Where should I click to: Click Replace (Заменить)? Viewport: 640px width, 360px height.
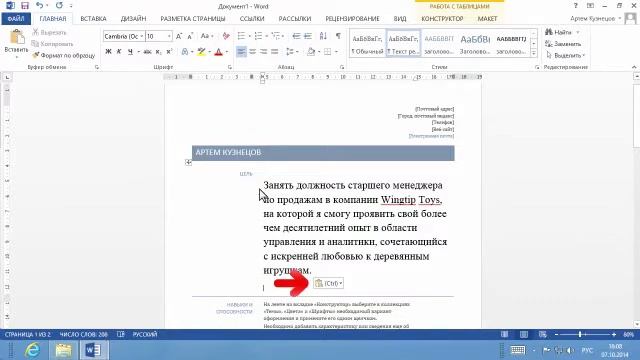563,44
